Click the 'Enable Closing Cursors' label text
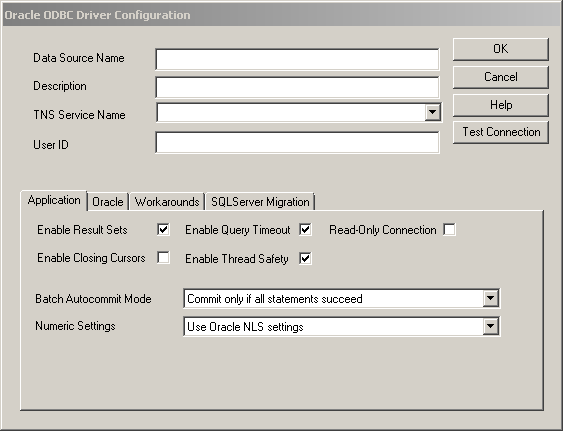Screen dimensions: 563x431 [x=91, y=258]
